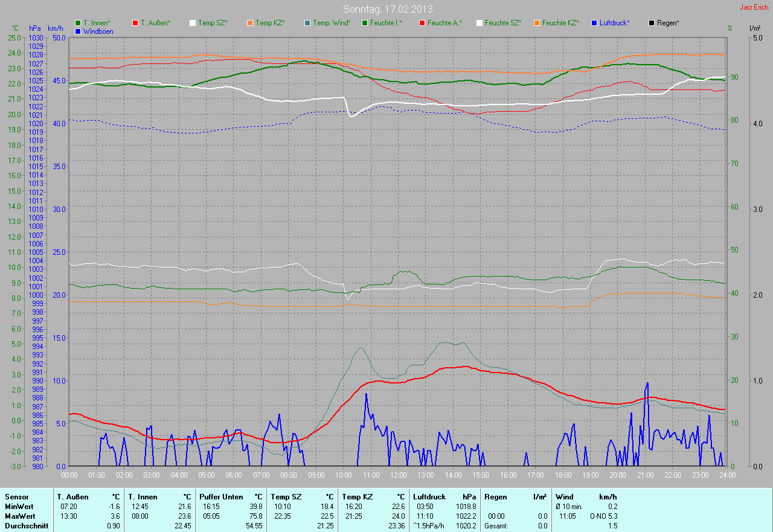This screenshot has width=773, height=532.
Task: Click the 12:00 time axis marker
Action: (x=398, y=475)
